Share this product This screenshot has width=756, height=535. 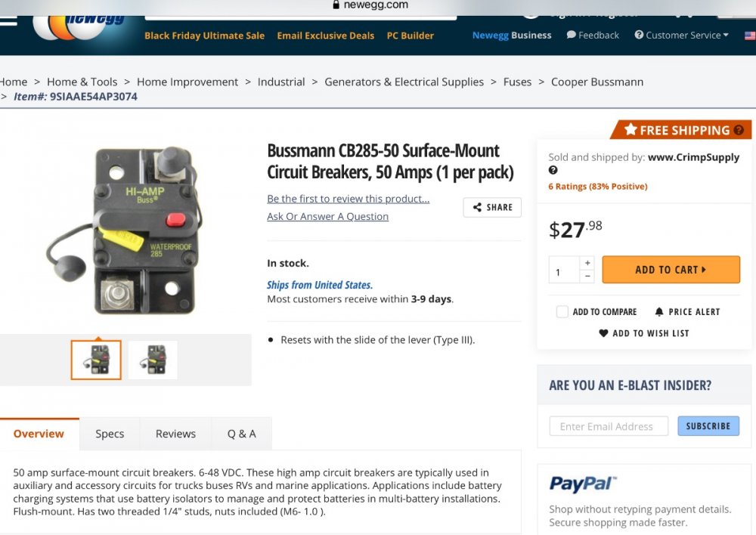(492, 207)
